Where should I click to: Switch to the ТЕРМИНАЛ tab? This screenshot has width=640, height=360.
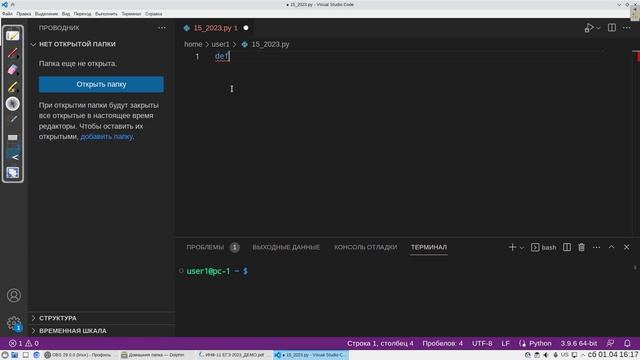tap(429, 247)
